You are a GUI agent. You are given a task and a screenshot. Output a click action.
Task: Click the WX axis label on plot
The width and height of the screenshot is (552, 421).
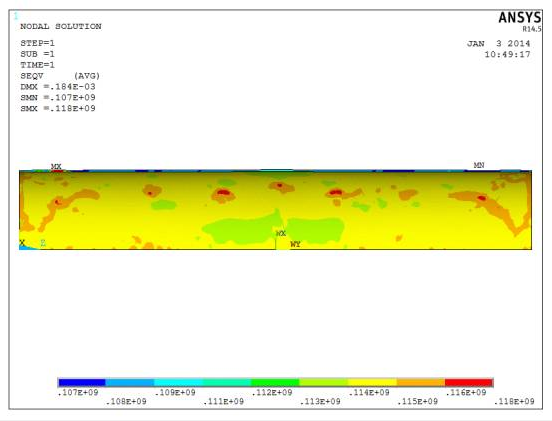click(281, 233)
